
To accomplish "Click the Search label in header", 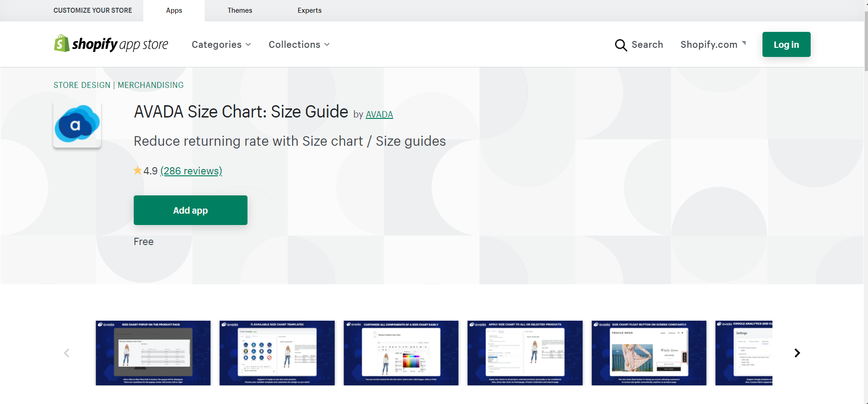I will coord(647,45).
